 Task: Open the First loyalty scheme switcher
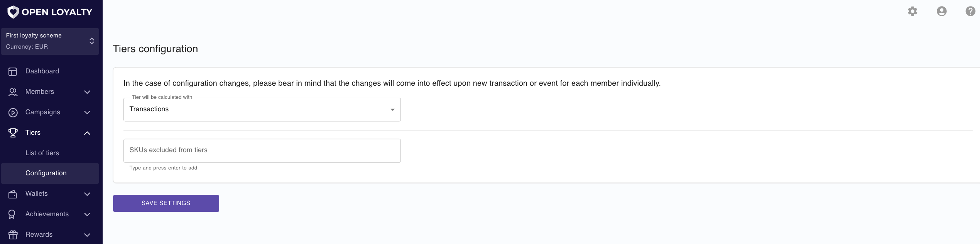click(50, 41)
